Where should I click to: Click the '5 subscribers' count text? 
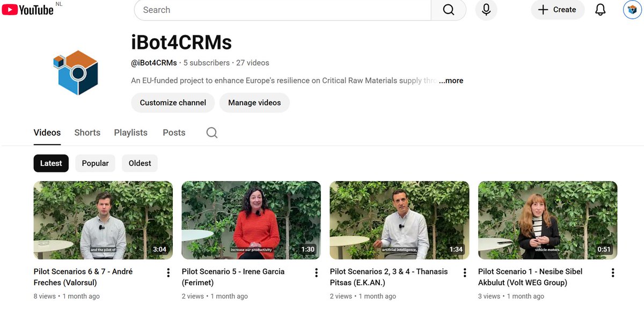click(207, 63)
